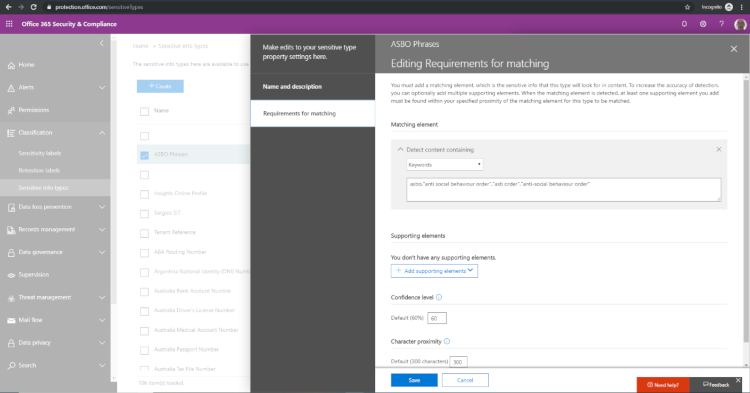Collapse the left navigation pane arrow
Viewport: 750px width, 393px height.
[x=101, y=44]
